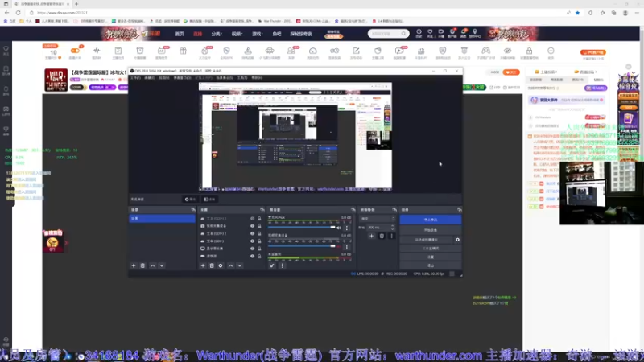
Task: Click the blue stop streaming button
Action: [431, 220]
